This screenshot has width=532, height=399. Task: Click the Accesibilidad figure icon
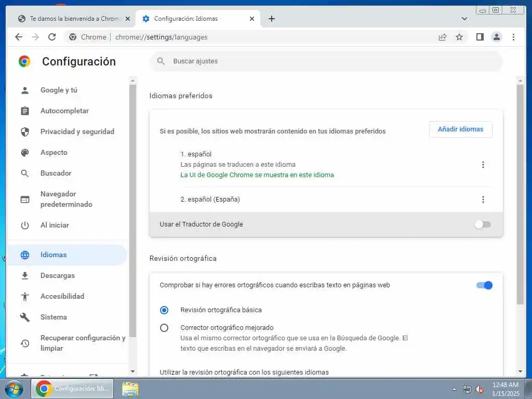pos(25,297)
